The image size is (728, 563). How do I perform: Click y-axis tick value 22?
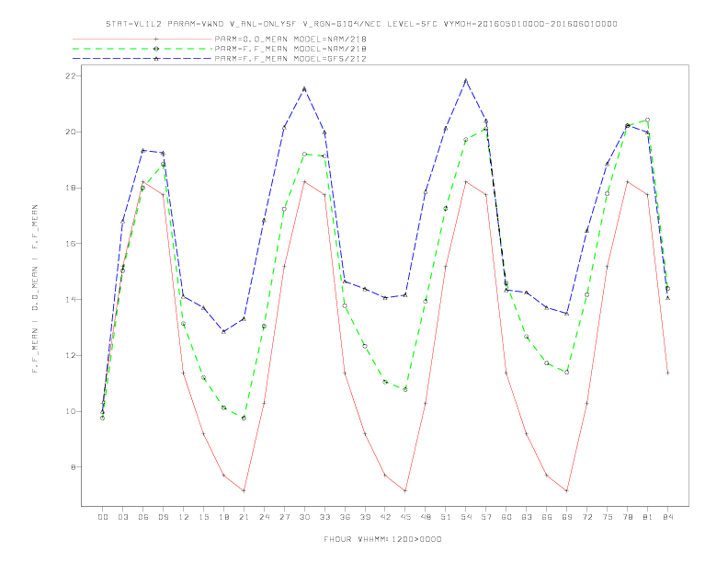point(71,75)
